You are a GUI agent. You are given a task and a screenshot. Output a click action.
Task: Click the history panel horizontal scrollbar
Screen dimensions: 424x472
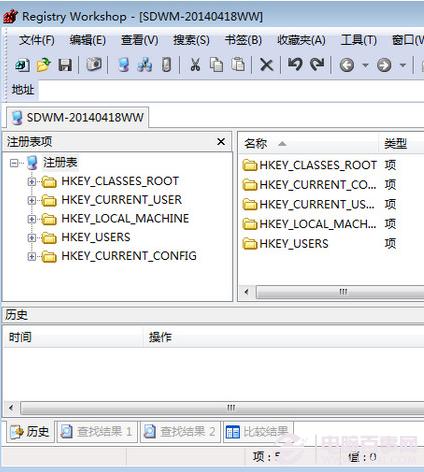click(222, 408)
